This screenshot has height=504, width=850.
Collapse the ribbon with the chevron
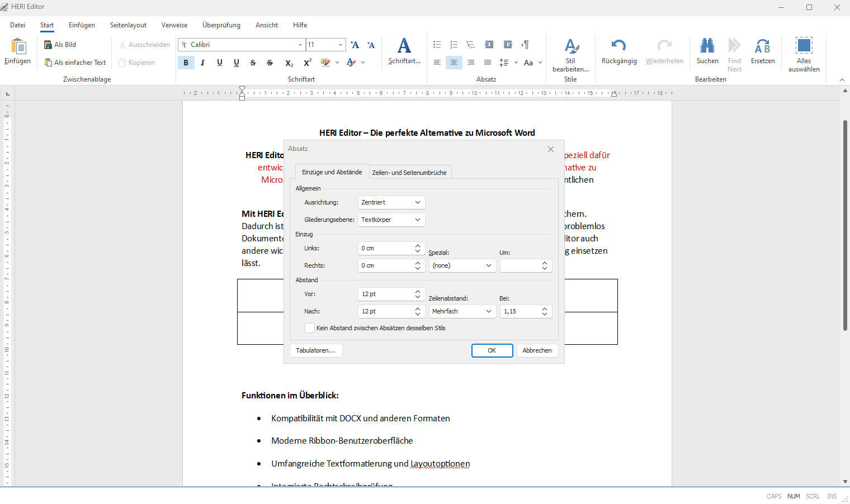click(x=842, y=80)
